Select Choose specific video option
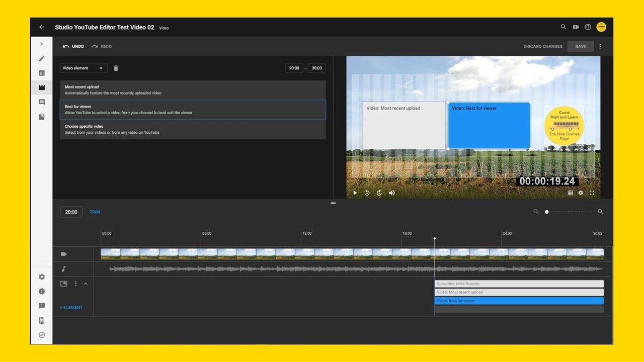 (x=193, y=129)
